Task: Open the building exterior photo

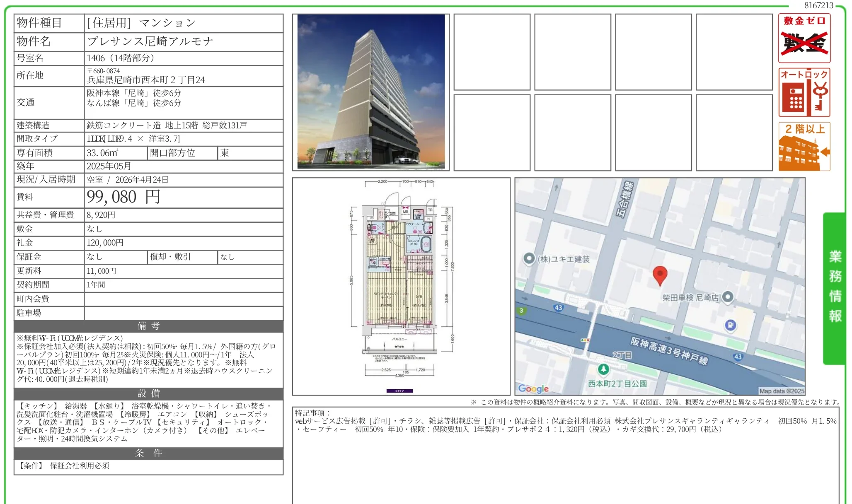Action: (x=371, y=92)
